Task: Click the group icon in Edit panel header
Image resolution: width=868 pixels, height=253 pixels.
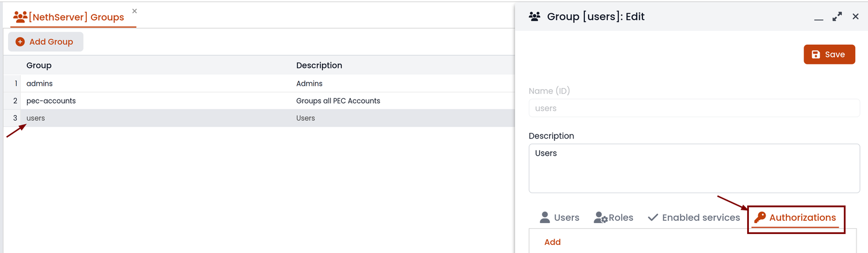Action: tap(534, 17)
